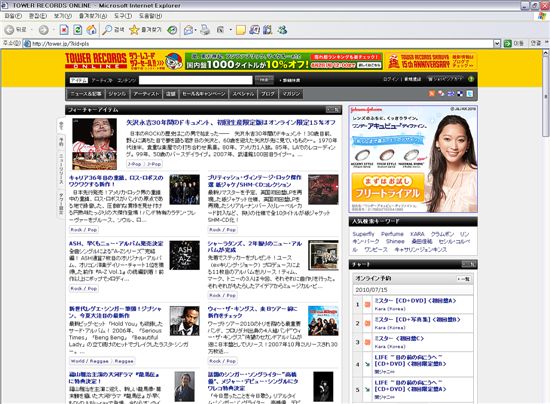
Task: Open rank 1 ミスター [CD+DVD] chart entry
Action: pos(415,301)
